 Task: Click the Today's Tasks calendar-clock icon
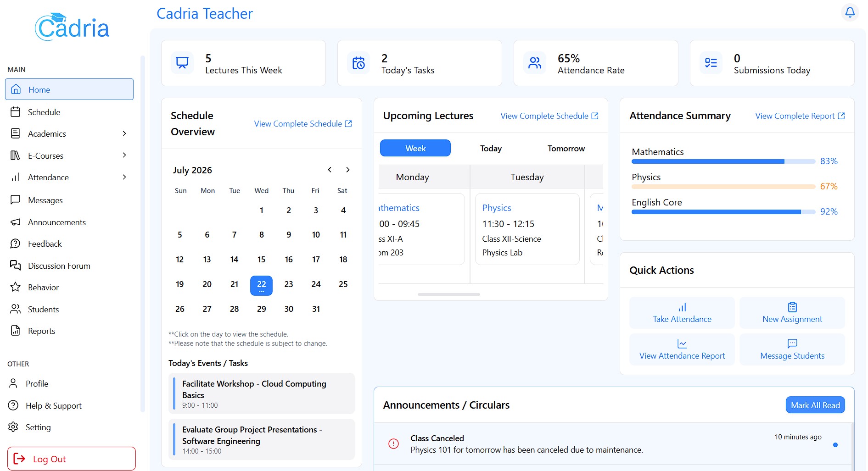(358, 63)
